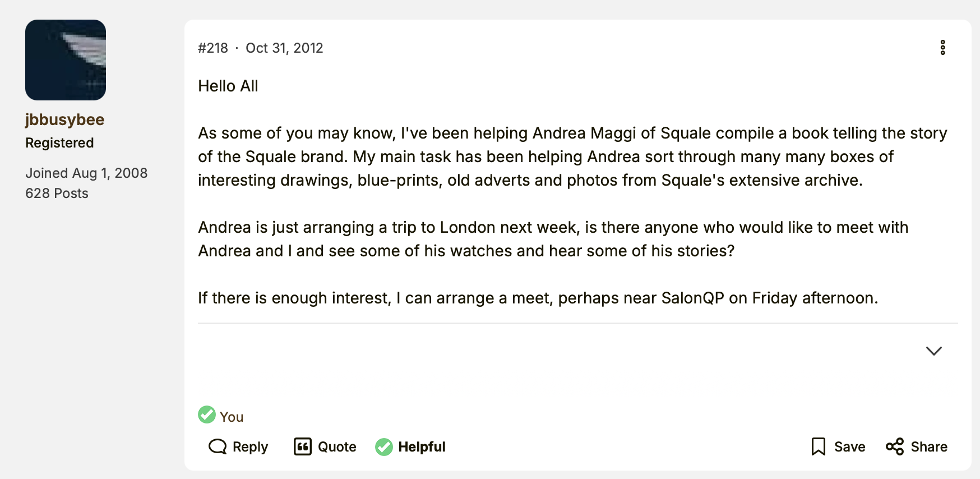
Task: Open the #218 post permalink
Action: pos(213,48)
